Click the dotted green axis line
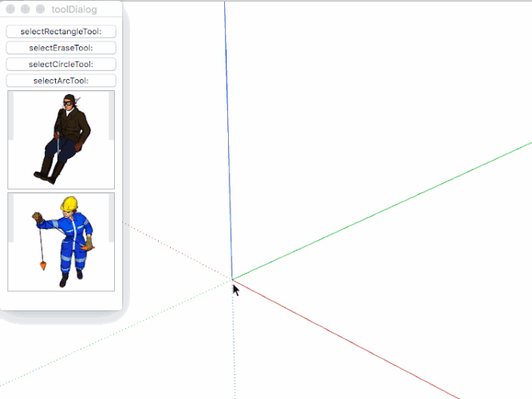Image resolution: width=532 pixels, height=399 pixels. coord(116,334)
